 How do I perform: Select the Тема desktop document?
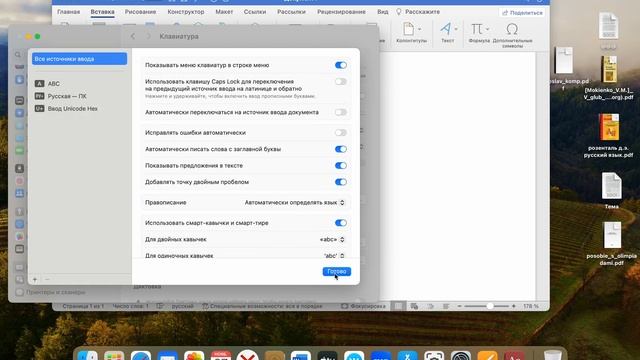point(611,191)
